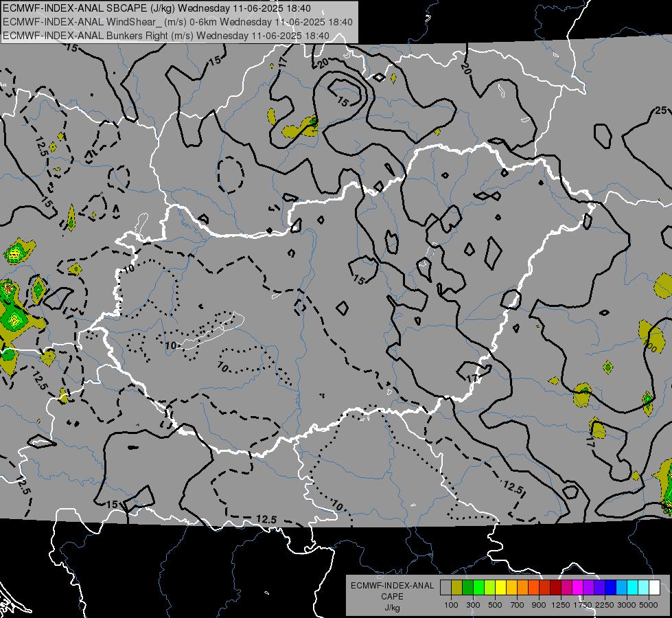The image size is (672, 618).
Task: Click the legend label 5000
Action: click(649, 605)
